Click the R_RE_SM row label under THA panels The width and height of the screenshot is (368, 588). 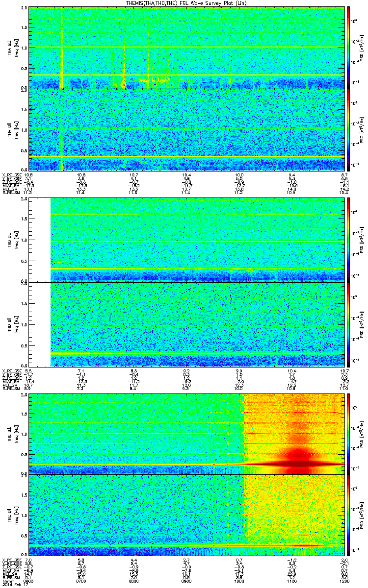10,193
